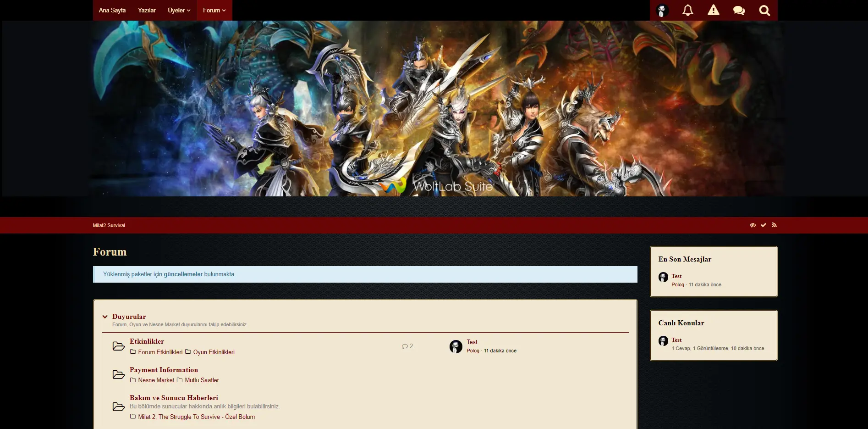Viewport: 868px width, 429px height.
Task: Open Milat 2, The Struggle To Survive subforum
Action: pyautogui.click(x=197, y=417)
